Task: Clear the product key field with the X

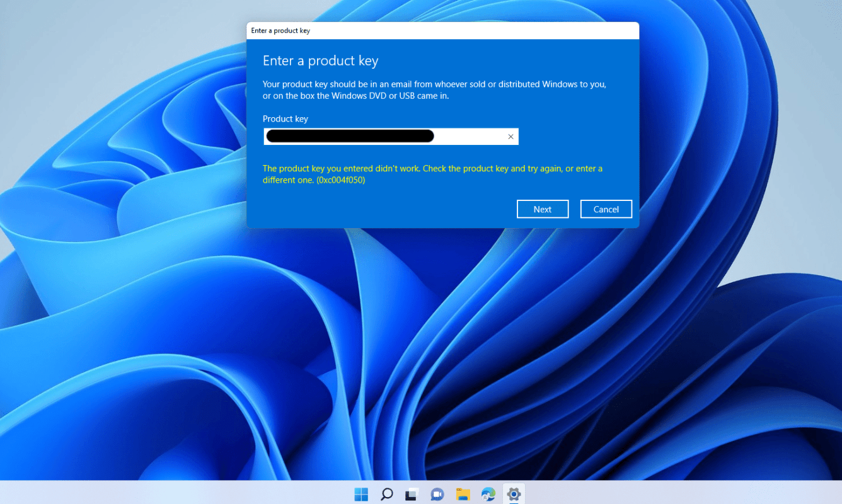Action: point(511,137)
